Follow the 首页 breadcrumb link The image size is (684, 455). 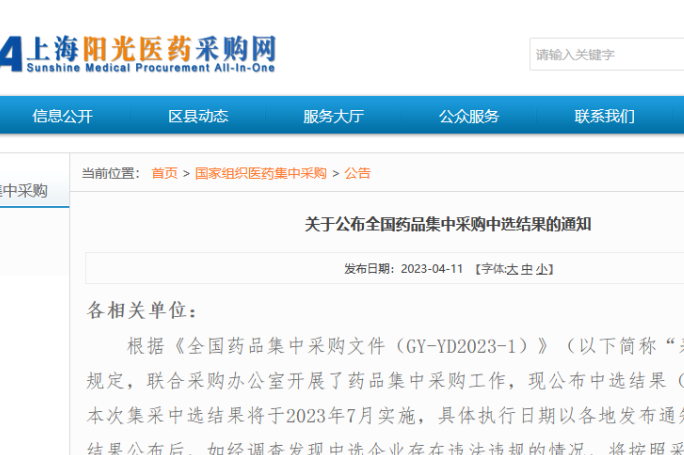click(164, 173)
